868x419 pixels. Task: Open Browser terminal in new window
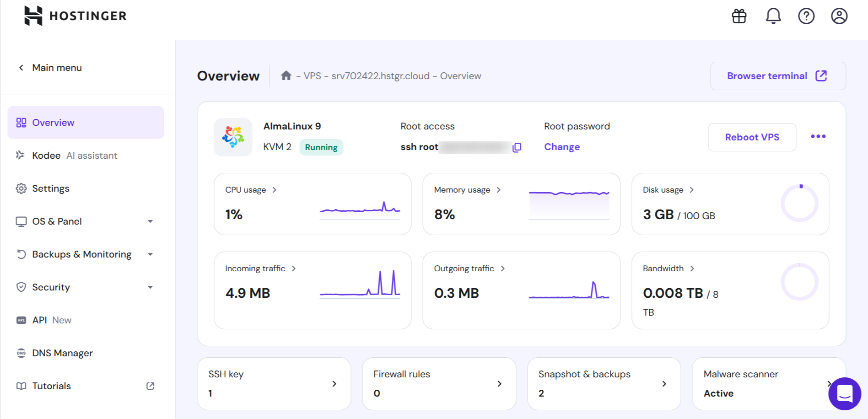[777, 75]
